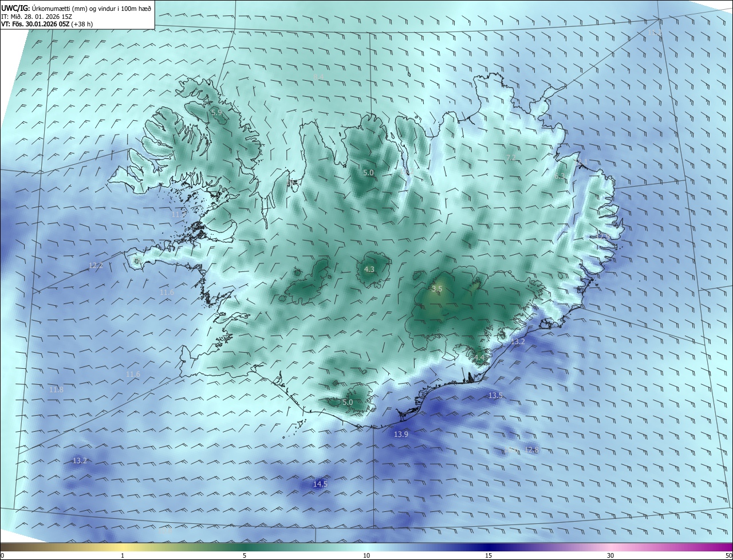Click the 1 label on the colour scale
This screenshot has width=733, height=560.
click(123, 555)
